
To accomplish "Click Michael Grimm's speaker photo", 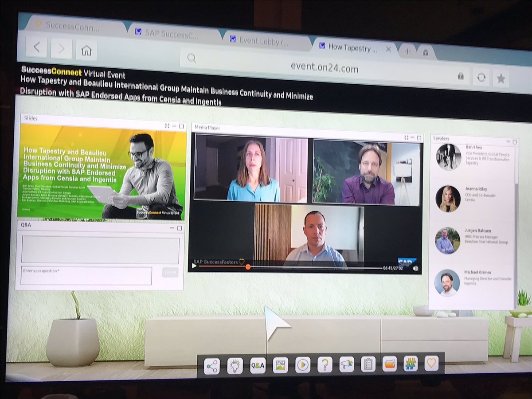I will coord(447,282).
